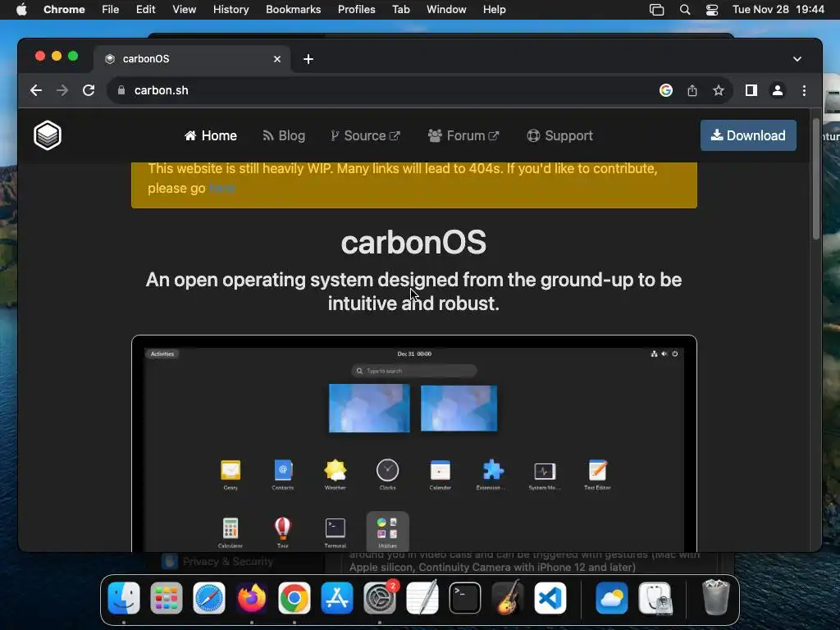This screenshot has width=840, height=630.
Task: Open Chrome's three-dot menu
Action: (x=804, y=90)
